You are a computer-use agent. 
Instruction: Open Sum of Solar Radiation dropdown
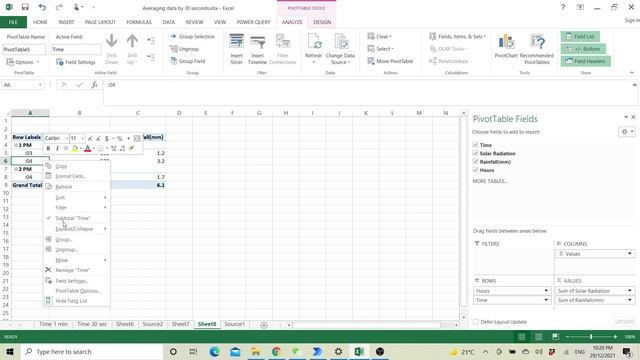click(x=630, y=291)
